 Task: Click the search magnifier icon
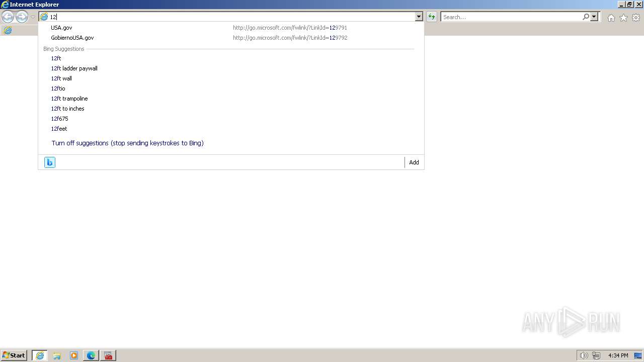[586, 17]
